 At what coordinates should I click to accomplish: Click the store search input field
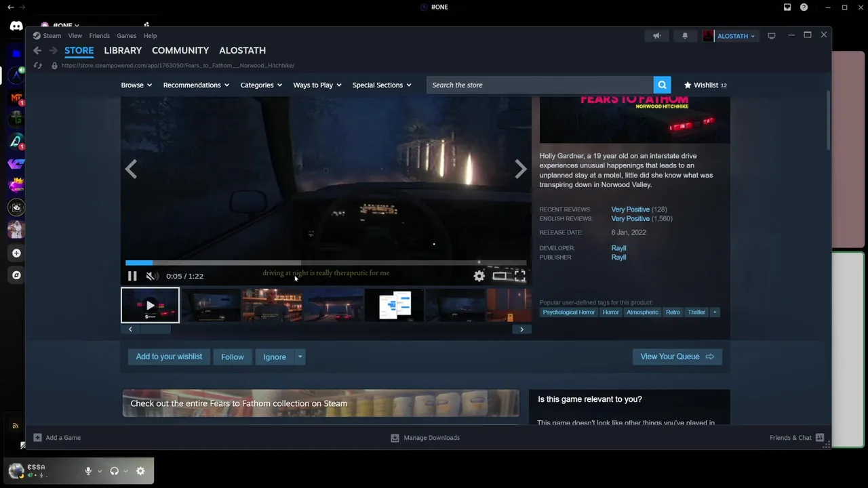click(540, 85)
